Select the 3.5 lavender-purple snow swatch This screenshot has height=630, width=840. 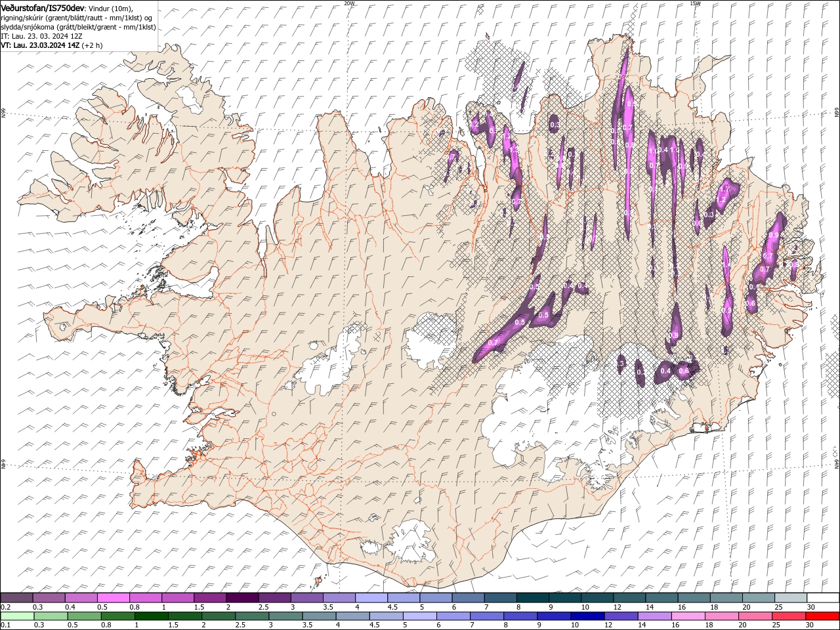339,598
